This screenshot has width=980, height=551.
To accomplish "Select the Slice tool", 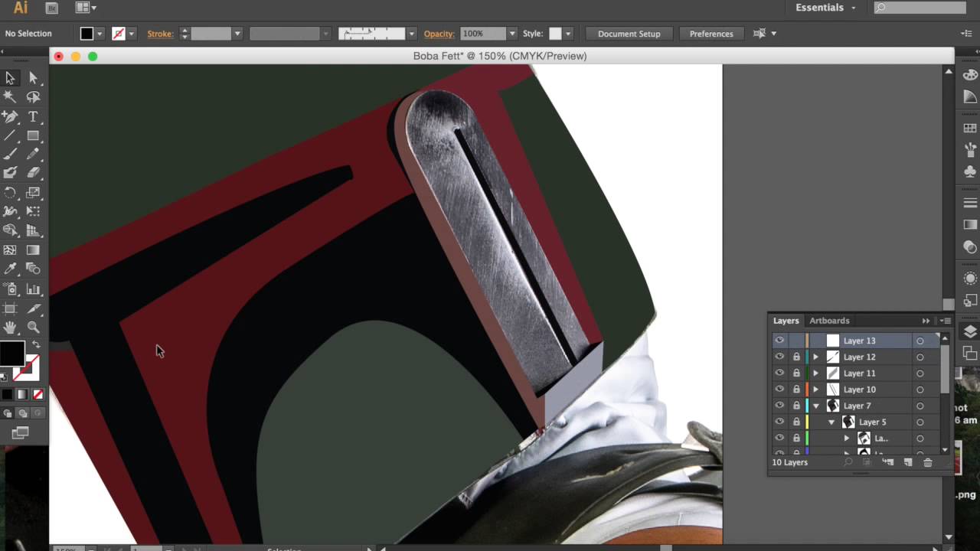I will [x=33, y=308].
